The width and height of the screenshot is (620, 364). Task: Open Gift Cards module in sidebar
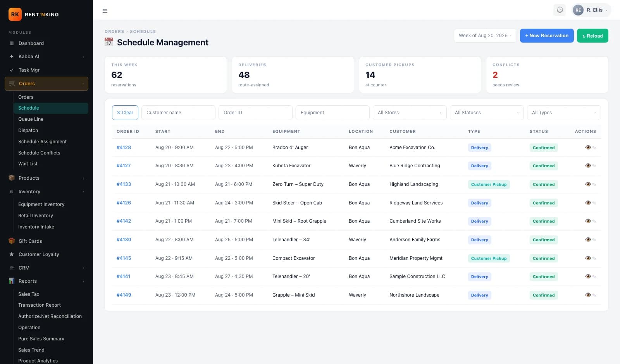click(46, 241)
